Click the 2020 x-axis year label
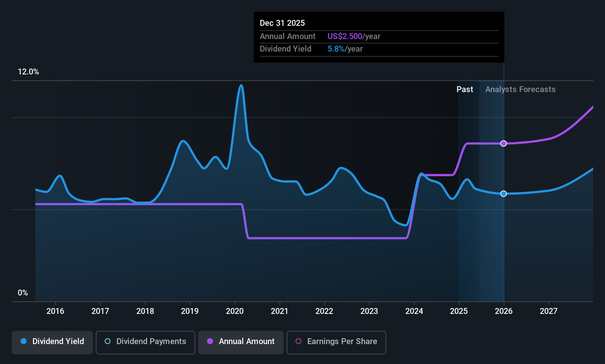Viewport: 605px width, 364px height. 235,311
